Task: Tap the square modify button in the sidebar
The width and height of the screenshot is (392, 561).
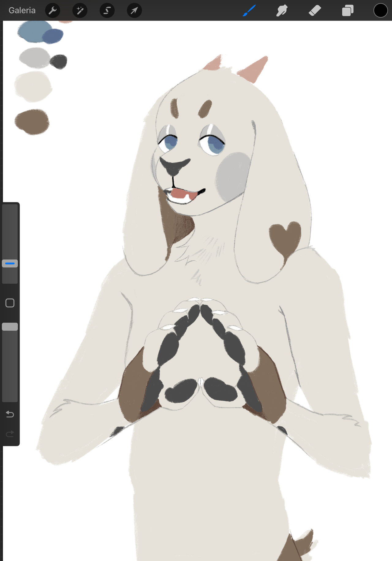Action: (10, 303)
